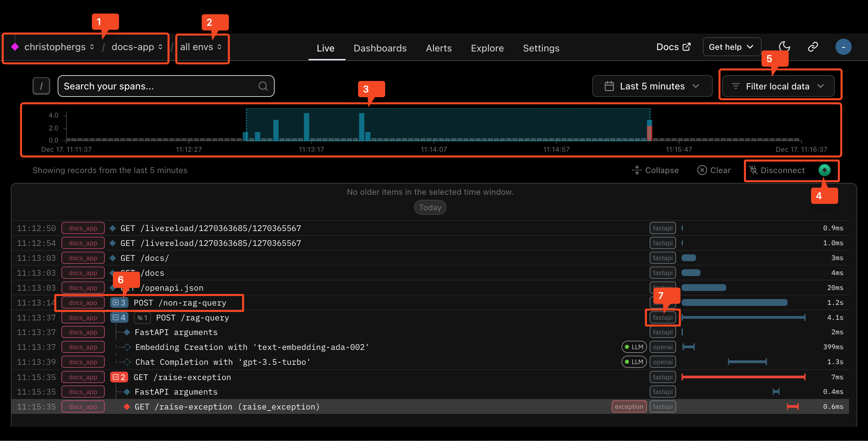The width and height of the screenshot is (868, 441).
Task: Click the user avatar circle icon
Action: [x=843, y=47]
